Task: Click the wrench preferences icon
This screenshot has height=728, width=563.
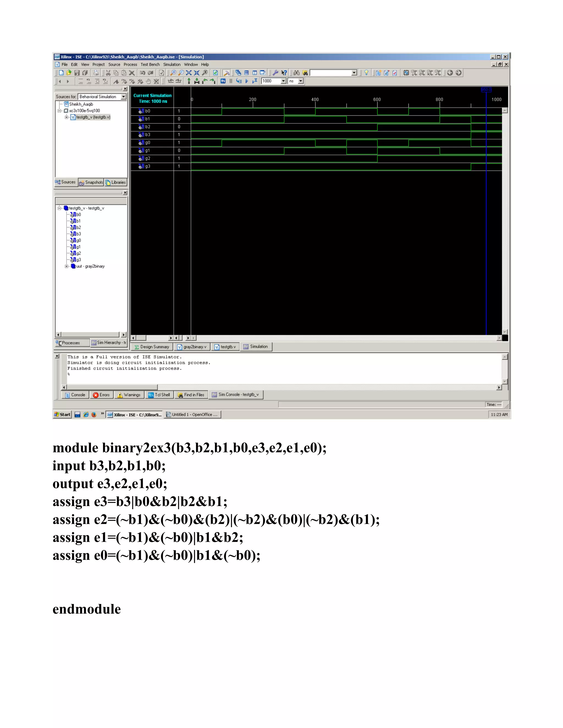Action: (x=275, y=73)
